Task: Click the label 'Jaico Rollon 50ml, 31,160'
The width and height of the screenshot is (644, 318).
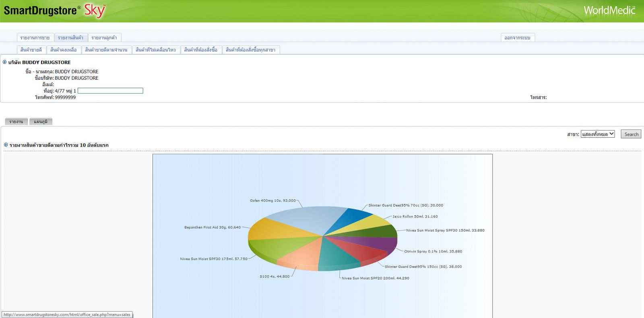Action: coord(415,217)
